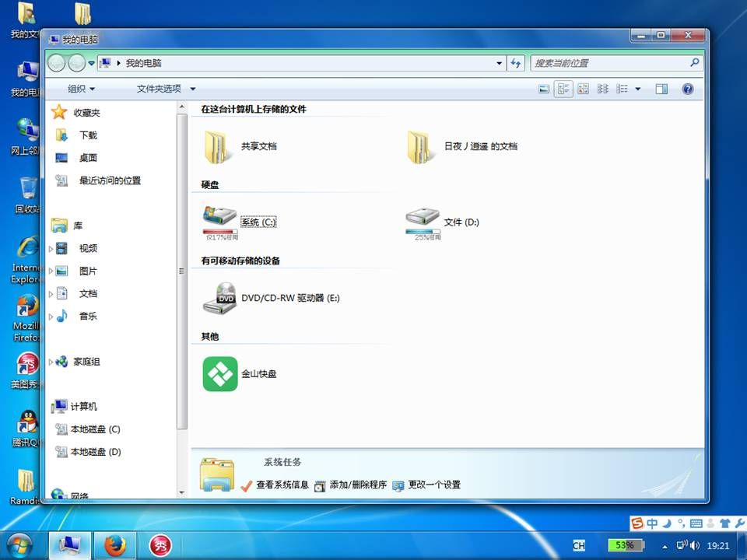The height and width of the screenshot is (560, 747).
Task: Open the help question mark button
Action: coord(687,89)
